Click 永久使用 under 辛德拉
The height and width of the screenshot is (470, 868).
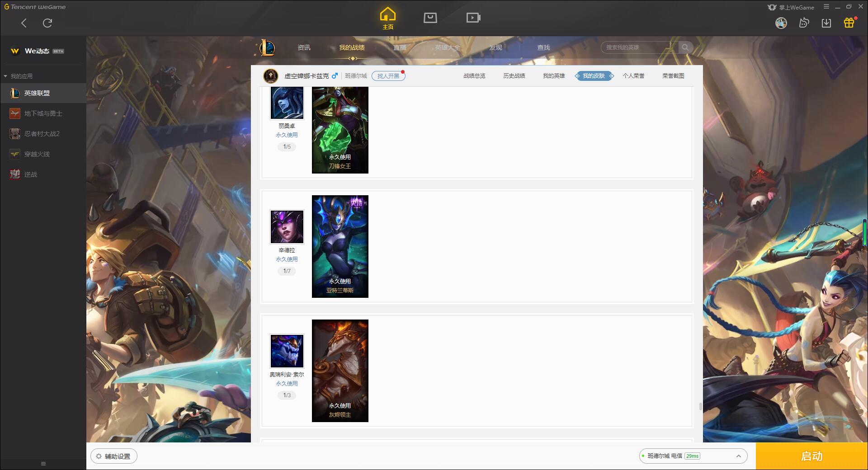(x=287, y=259)
